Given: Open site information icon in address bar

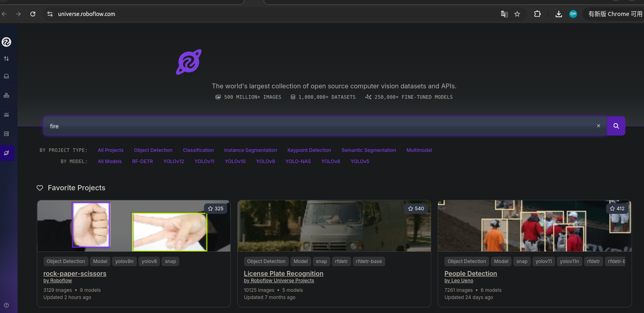Looking at the screenshot, I should point(50,14).
